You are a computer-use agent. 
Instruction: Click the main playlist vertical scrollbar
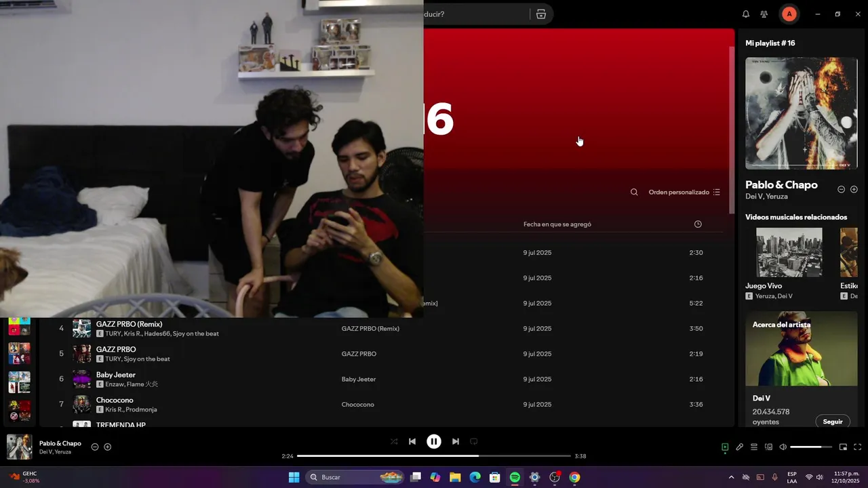(731, 129)
